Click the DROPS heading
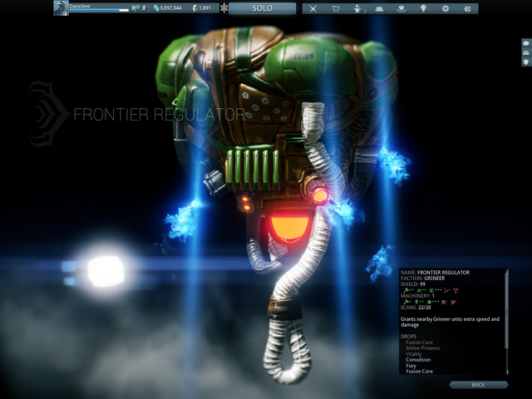 tap(408, 336)
